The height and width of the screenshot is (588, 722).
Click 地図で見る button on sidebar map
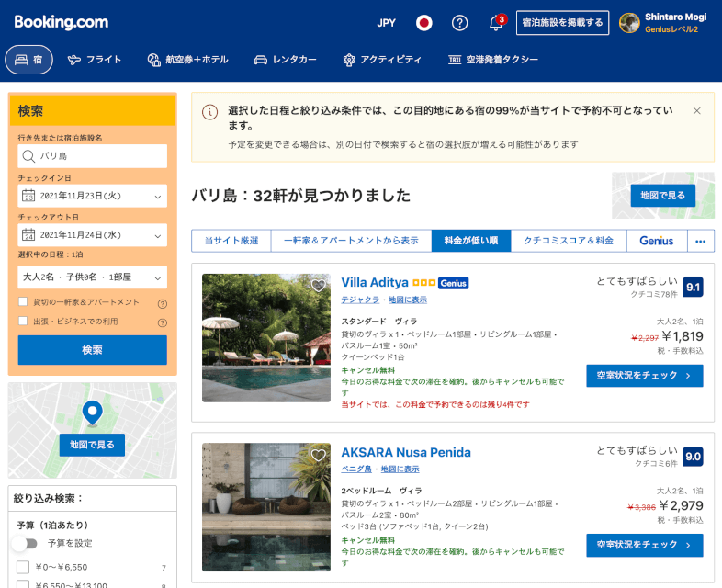coord(92,445)
